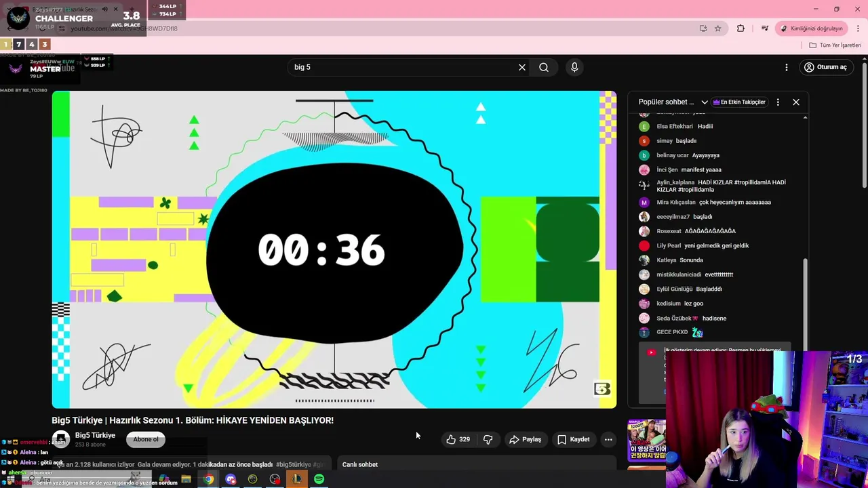The height and width of the screenshot is (488, 868).
Task: Click GECE PKXD's chat message
Action: click(717, 332)
